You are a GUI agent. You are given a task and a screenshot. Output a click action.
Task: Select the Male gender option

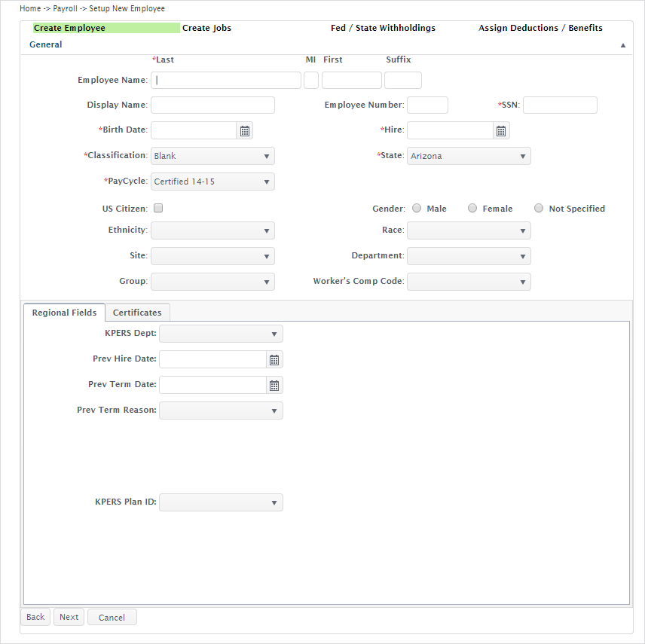[x=417, y=208]
